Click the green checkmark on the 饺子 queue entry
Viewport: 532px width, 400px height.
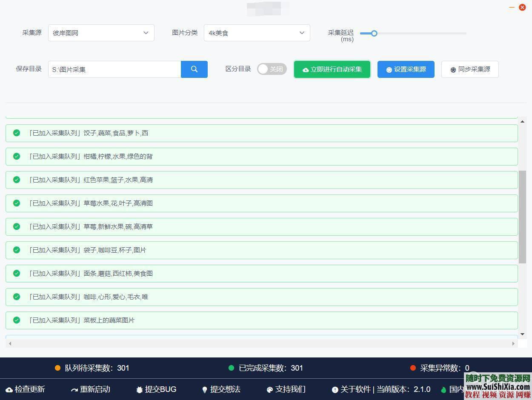click(17, 133)
